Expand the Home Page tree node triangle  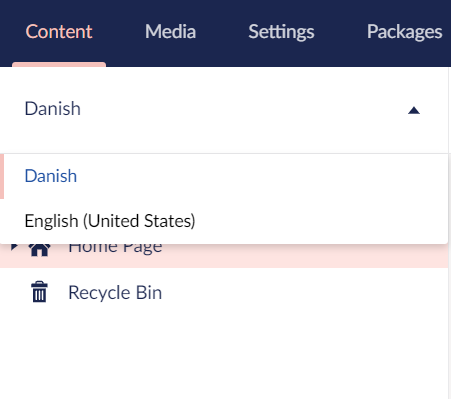point(14,247)
